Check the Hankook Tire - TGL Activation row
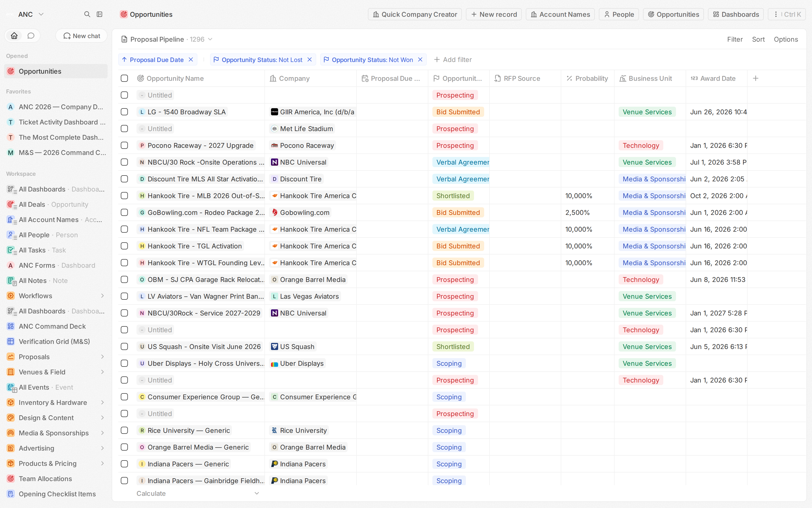This screenshot has height=508, width=812. coord(124,246)
